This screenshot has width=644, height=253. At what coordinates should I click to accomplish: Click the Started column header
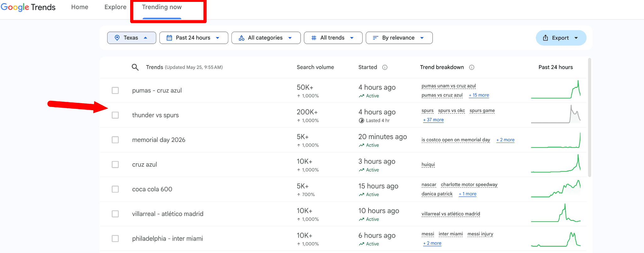pos(368,67)
